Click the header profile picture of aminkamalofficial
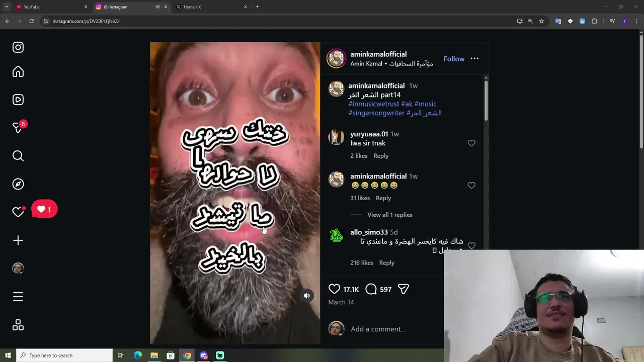Image resolution: width=644 pixels, height=362 pixels. 336,58
